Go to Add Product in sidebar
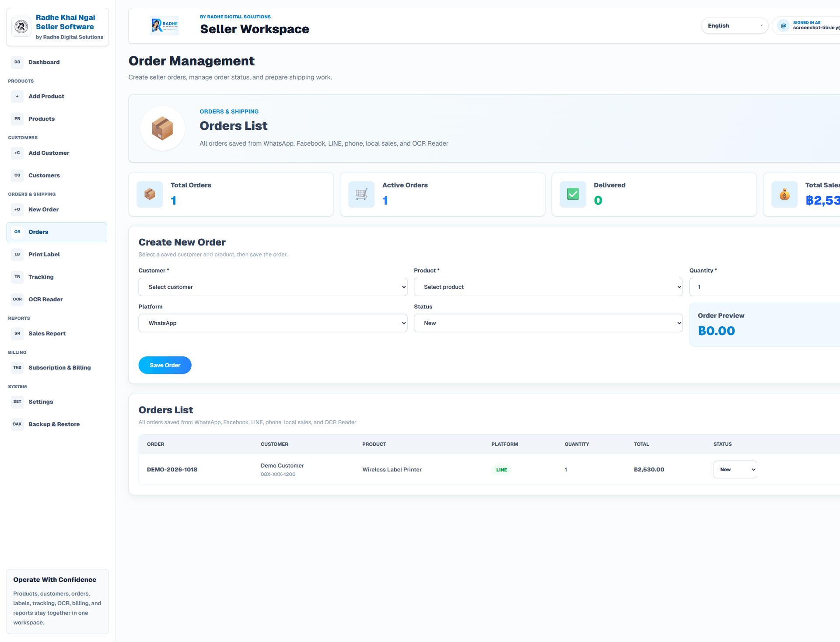 coord(57,96)
